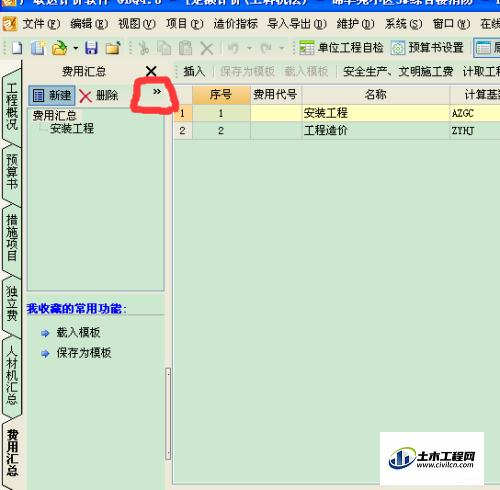Click 单位工程自检 toolbar button
Image resolution: width=500 pixels, height=490 pixels.
pos(341,48)
